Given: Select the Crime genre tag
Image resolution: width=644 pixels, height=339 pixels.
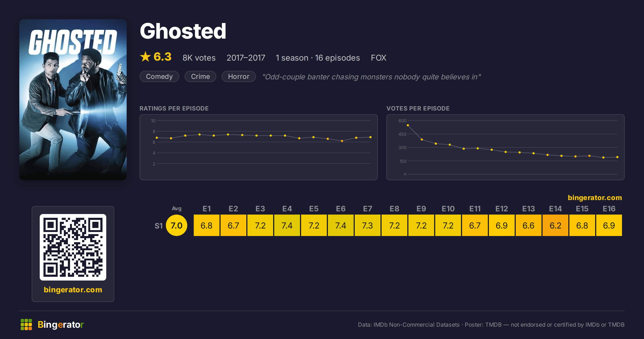Looking at the screenshot, I should coord(200,77).
